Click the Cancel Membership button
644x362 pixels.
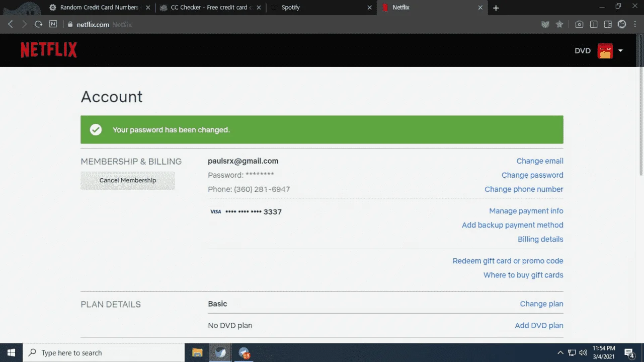click(x=128, y=180)
